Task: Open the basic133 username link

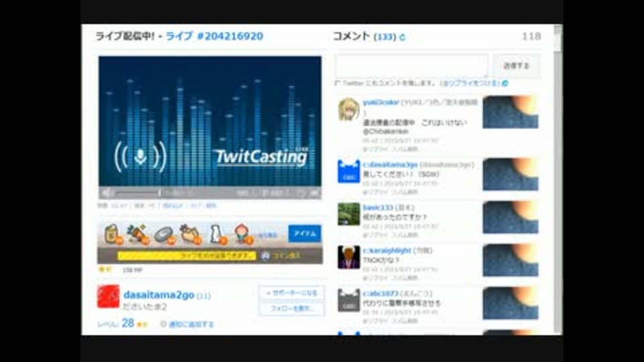Action: tap(378, 208)
